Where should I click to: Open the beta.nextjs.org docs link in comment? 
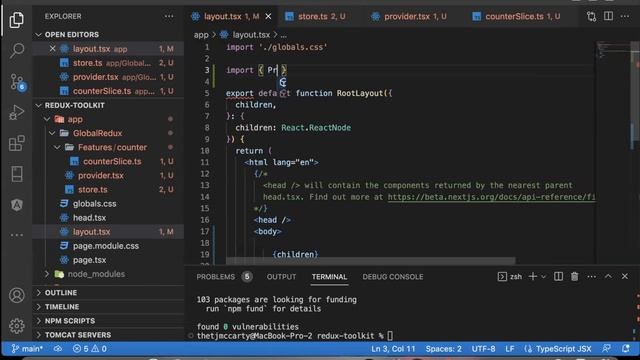[x=491, y=197]
